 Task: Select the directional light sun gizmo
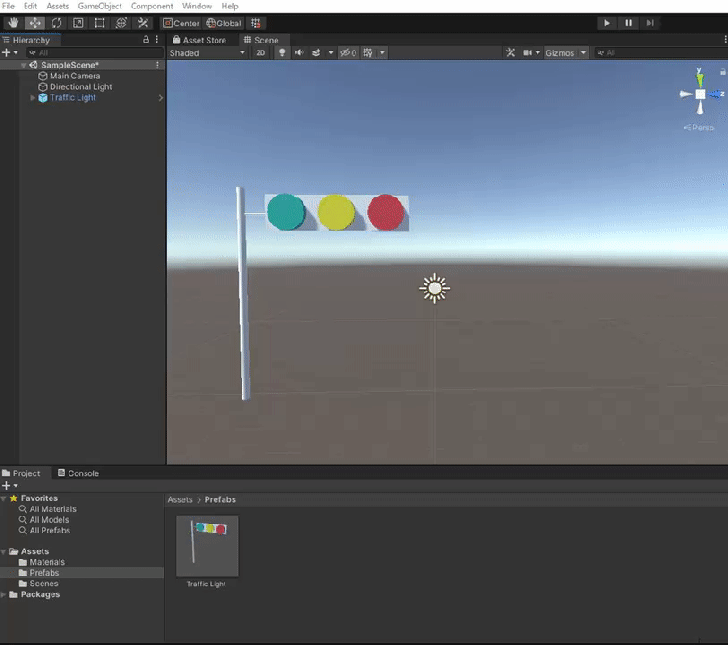[x=435, y=288]
